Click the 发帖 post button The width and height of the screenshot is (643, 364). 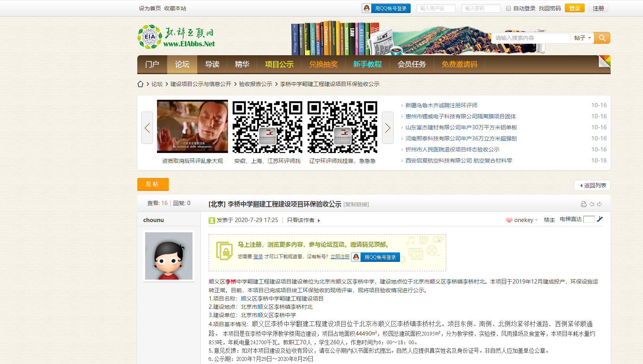(153, 184)
